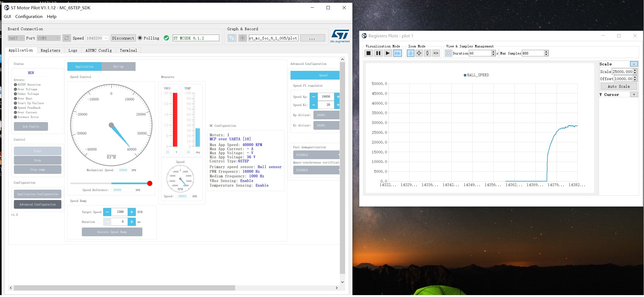
Task: Select the horizontal zoom mode icon
Action: pos(436,53)
